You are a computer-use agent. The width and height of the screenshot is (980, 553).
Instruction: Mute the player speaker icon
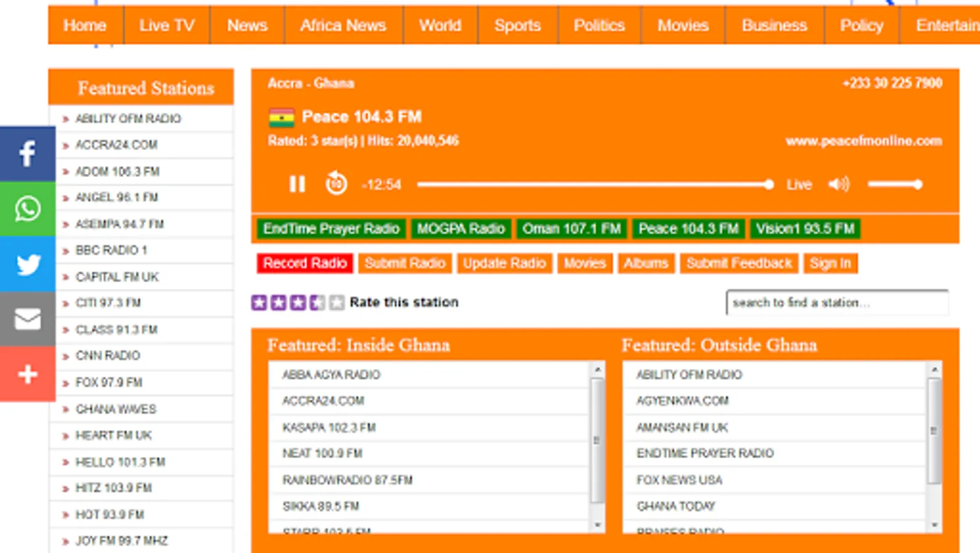point(839,184)
